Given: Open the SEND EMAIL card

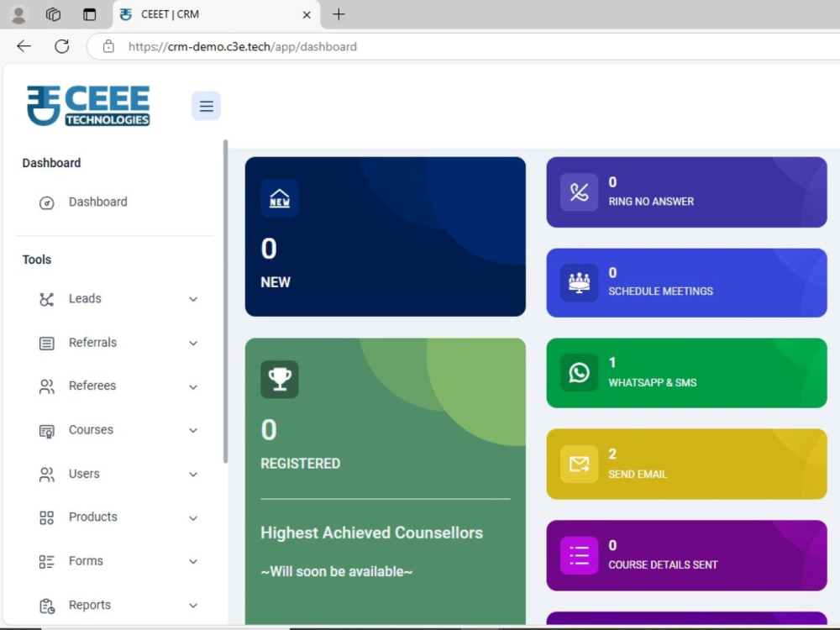Looking at the screenshot, I should click(x=687, y=464).
